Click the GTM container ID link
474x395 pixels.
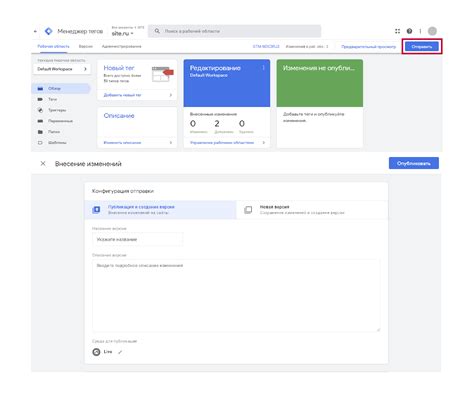coord(266,46)
